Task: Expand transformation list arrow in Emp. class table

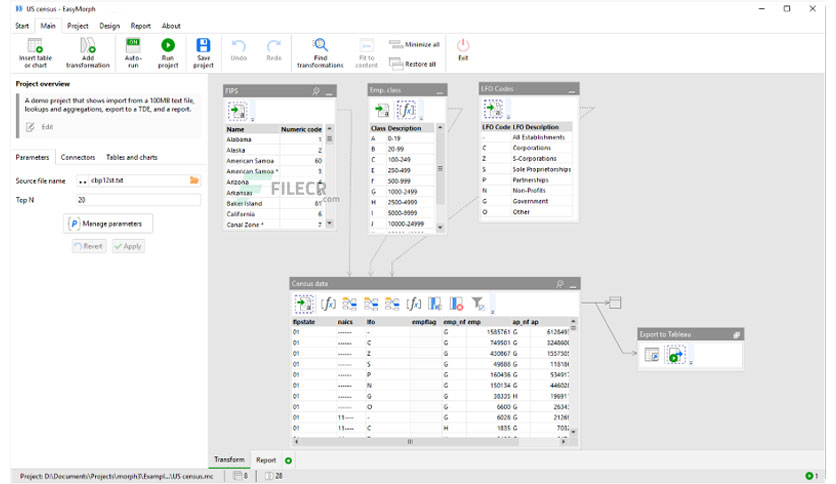Action: [421, 118]
